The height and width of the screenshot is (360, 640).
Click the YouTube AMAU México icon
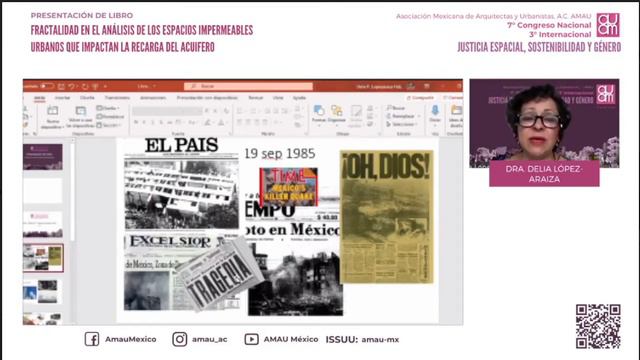[251, 339]
